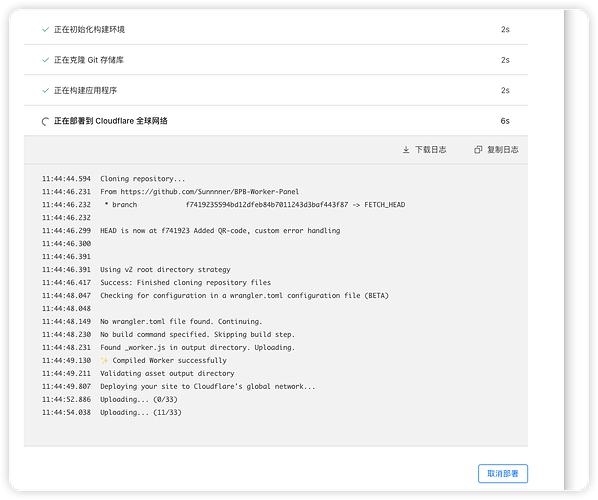Expand the 正在构建应用程序 step

(276, 90)
